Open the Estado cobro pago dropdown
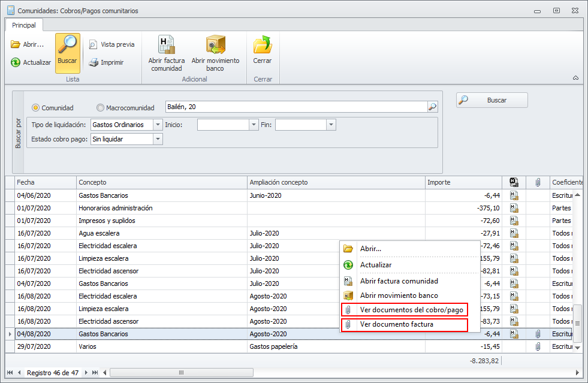 pos(158,139)
